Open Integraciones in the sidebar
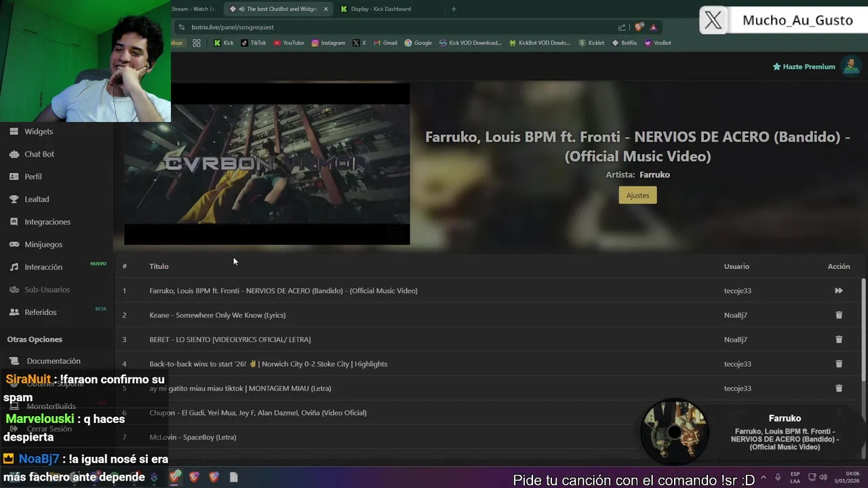 pyautogui.click(x=47, y=222)
